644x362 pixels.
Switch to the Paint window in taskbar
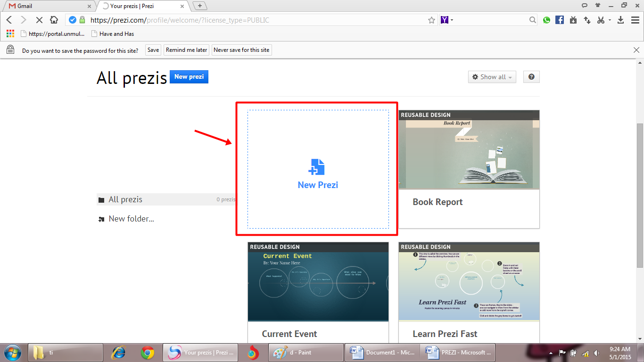click(306, 352)
